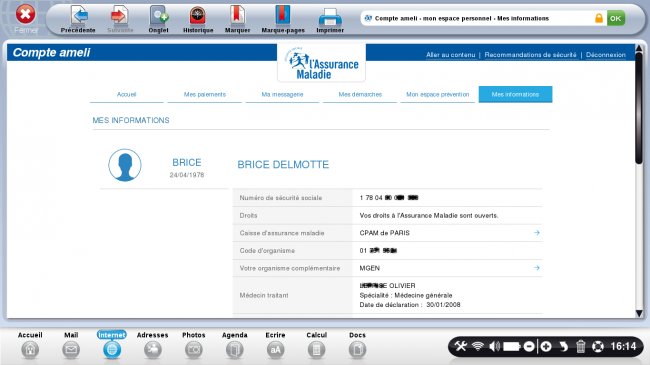The width and height of the screenshot is (650, 365).
Task: Switch to the Accueil tab of ameli
Action: point(126,95)
